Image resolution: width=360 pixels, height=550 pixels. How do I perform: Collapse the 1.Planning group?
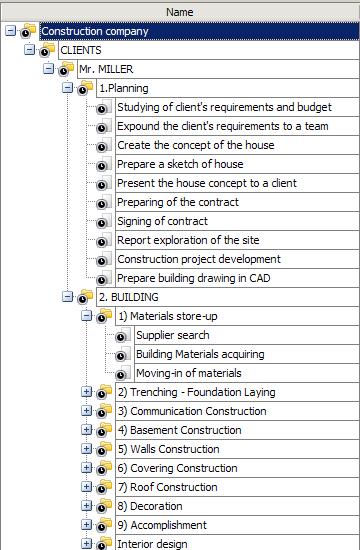(x=67, y=88)
